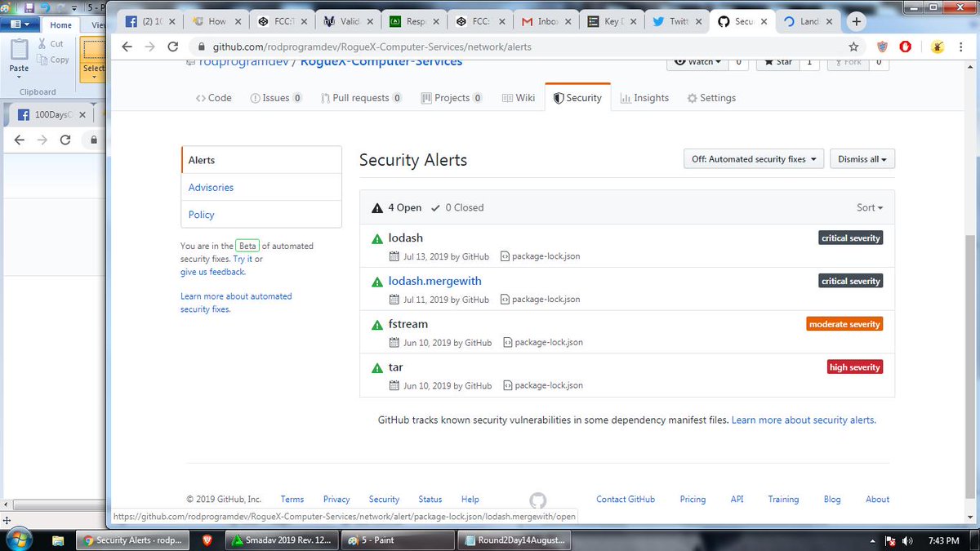Open the lodash.mergewith alert link

coord(434,281)
